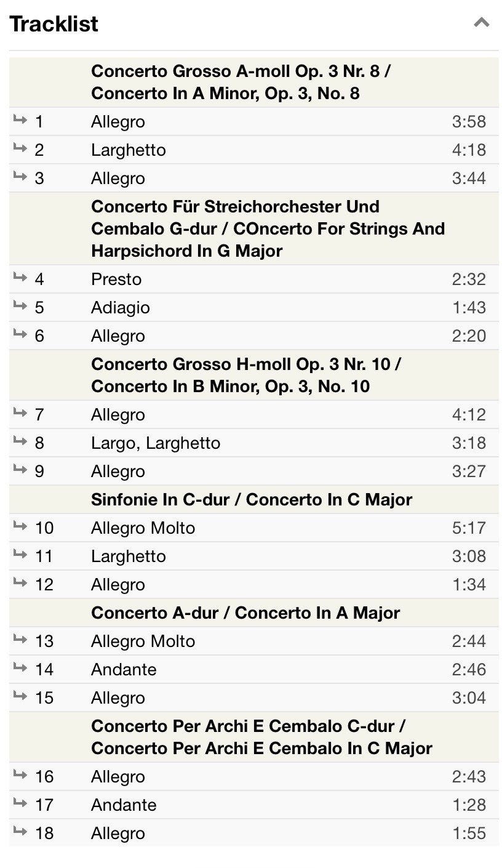Viewport: 502px width, 868px height.
Task: Click the sub-track arrow icon beside track 5
Action: pos(20,306)
